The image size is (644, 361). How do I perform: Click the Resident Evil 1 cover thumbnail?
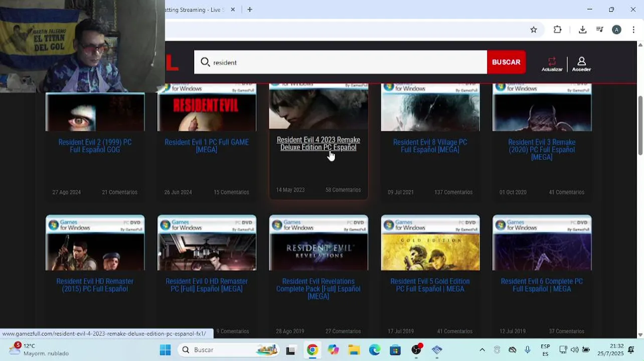point(207,107)
